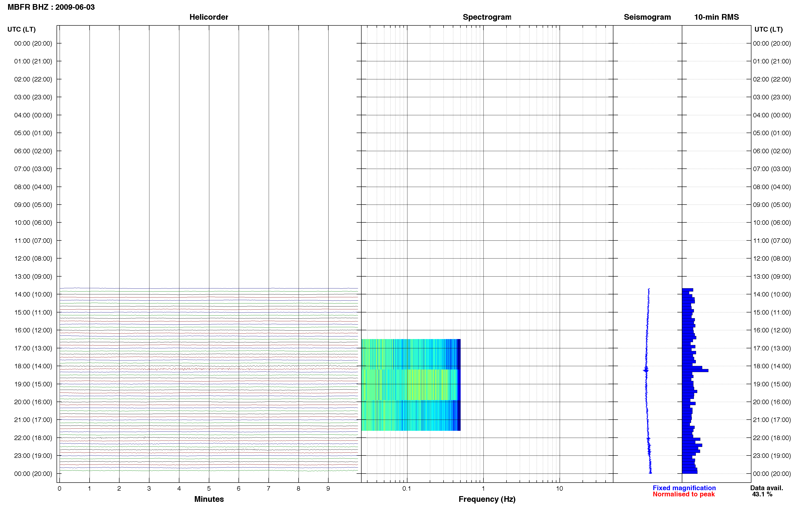Click left time label '22:00 (18:00)'

pyautogui.click(x=33, y=438)
